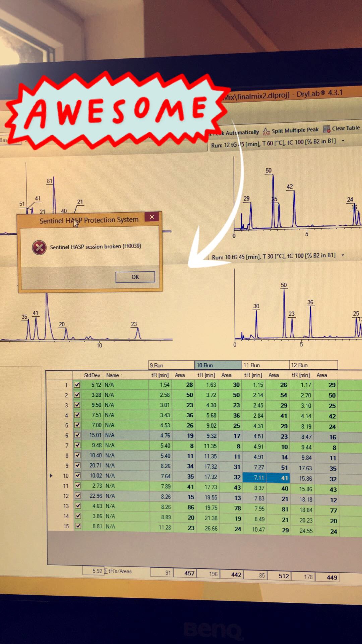
Task: Toggle the checkbox in table row 8
Action: (77, 455)
